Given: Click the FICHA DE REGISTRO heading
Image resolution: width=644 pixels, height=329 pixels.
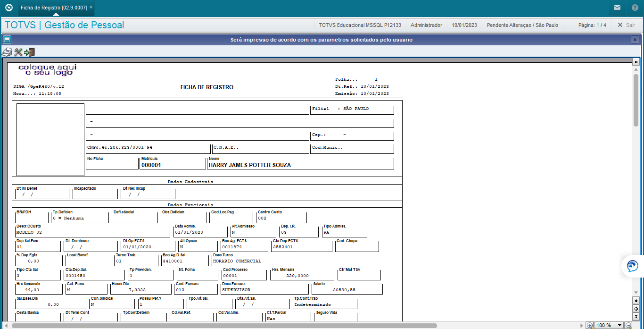Looking at the screenshot, I should click(x=206, y=87).
